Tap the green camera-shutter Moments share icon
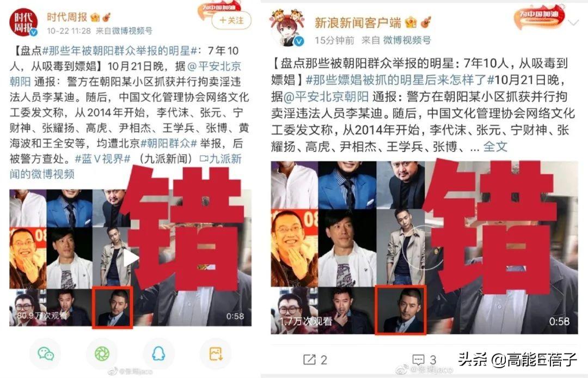Image resolution: width=588 pixels, height=378 pixels. tap(102, 353)
